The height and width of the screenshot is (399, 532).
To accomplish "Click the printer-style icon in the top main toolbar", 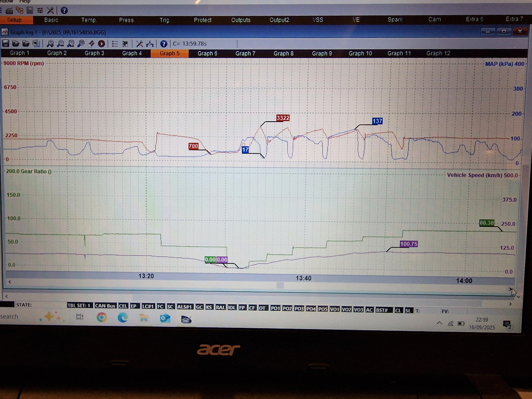I will 9,10.
